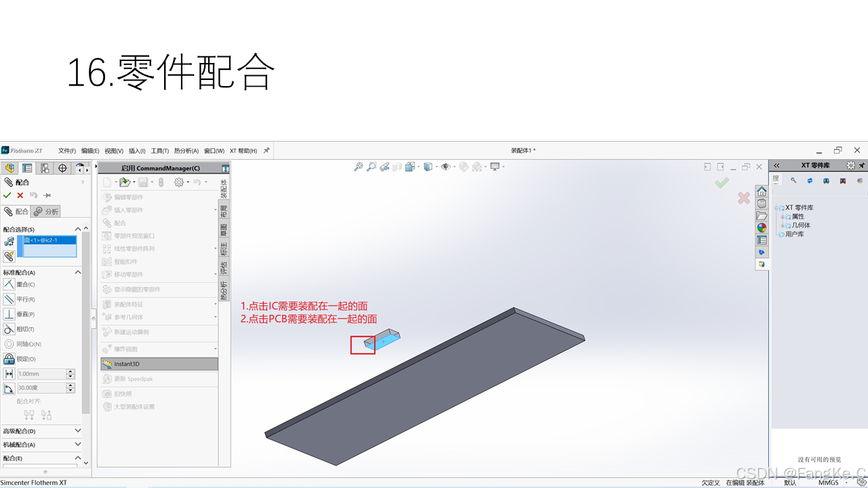Click Previous View icon in view toolbar
This screenshot has height=488, width=868.
[384, 167]
